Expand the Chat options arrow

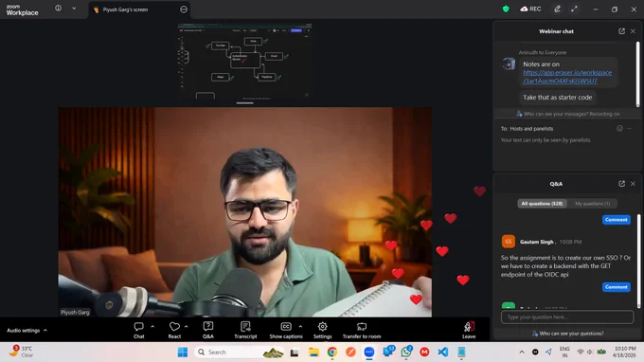[152, 326]
